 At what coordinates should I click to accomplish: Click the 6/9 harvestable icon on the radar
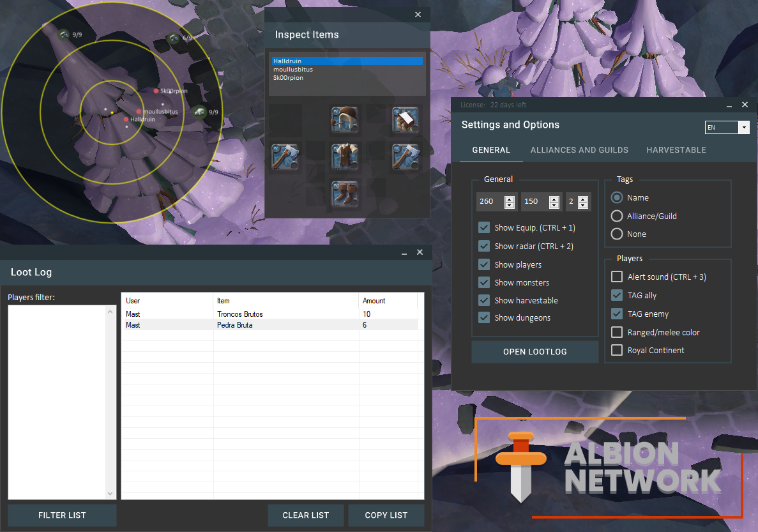[x=172, y=37]
